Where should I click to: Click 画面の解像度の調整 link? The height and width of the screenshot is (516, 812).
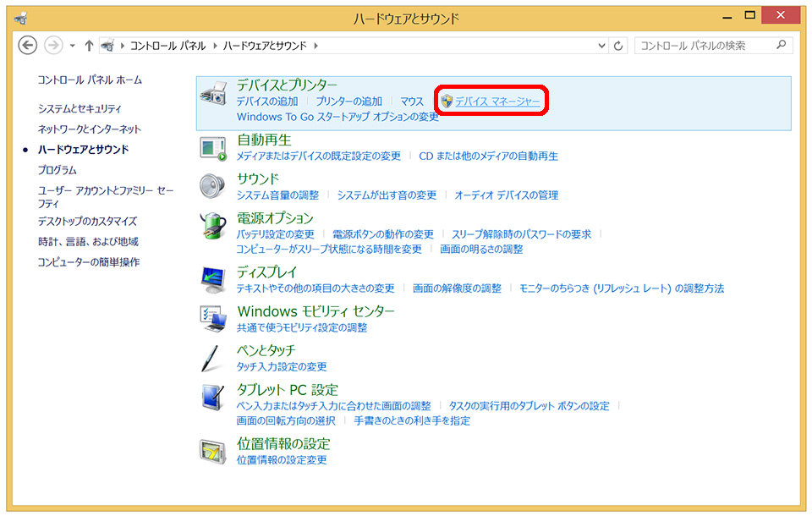click(x=457, y=288)
